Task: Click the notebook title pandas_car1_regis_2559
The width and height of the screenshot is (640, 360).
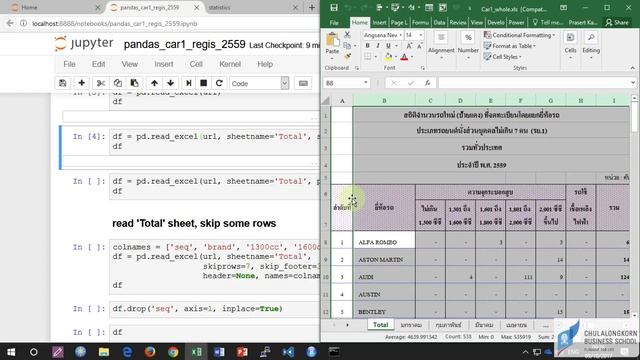Action: (184, 44)
